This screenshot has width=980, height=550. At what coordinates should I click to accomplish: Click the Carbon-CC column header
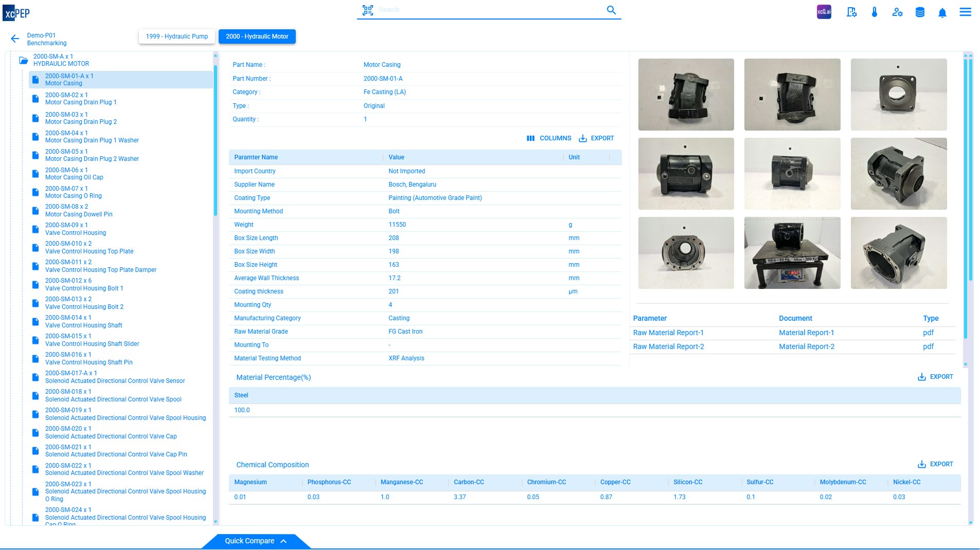pyautogui.click(x=469, y=482)
